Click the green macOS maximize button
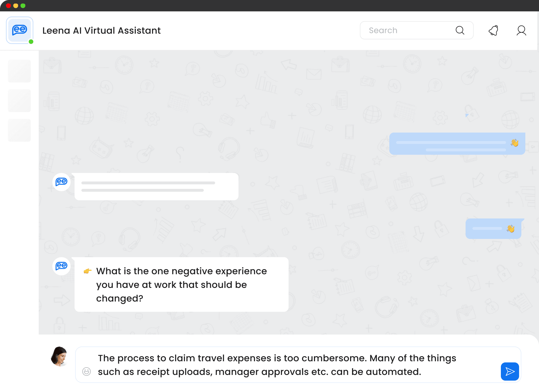This screenshot has width=539, height=392. (x=23, y=6)
